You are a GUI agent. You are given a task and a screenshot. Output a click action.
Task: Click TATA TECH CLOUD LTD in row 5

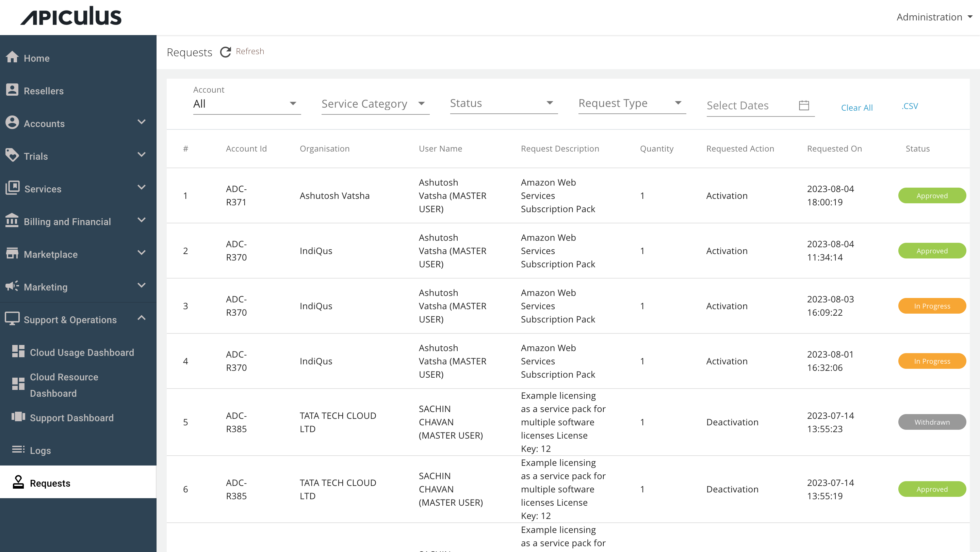pos(338,422)
